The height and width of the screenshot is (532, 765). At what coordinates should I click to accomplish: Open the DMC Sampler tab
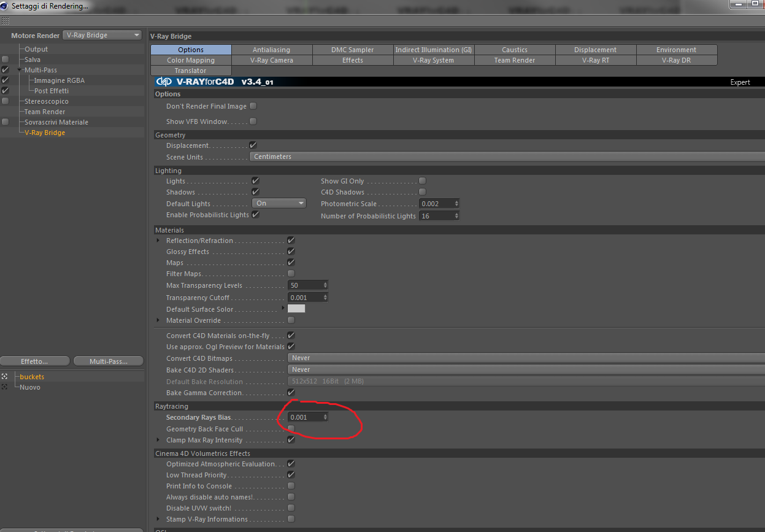pyautogui.click(x=353, y=50)
